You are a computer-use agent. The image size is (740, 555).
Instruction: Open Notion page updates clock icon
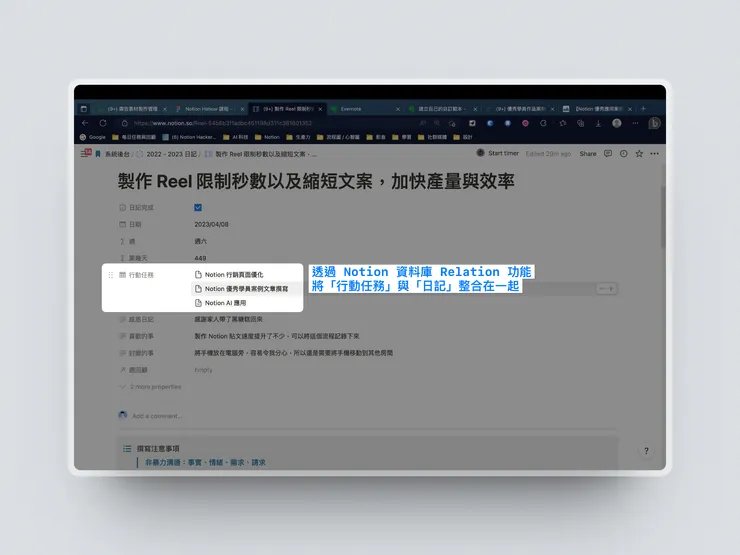623,153
